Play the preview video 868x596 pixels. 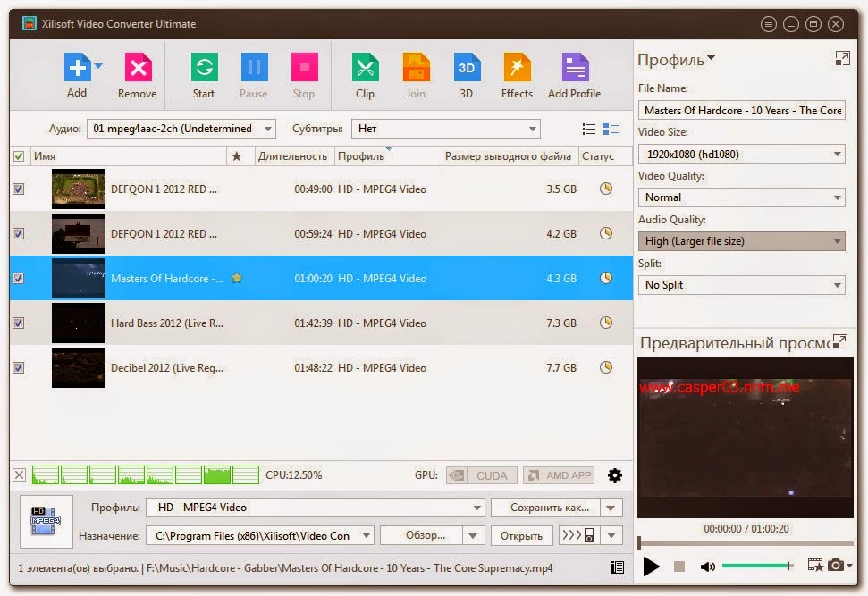(x=652, y=567)
